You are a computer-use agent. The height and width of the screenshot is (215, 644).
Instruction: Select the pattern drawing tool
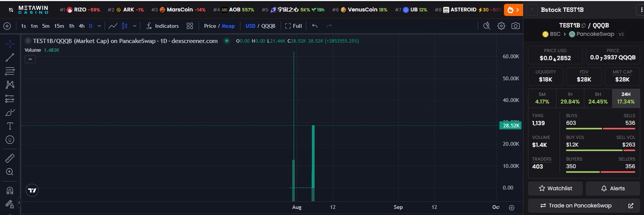point(10,84)
